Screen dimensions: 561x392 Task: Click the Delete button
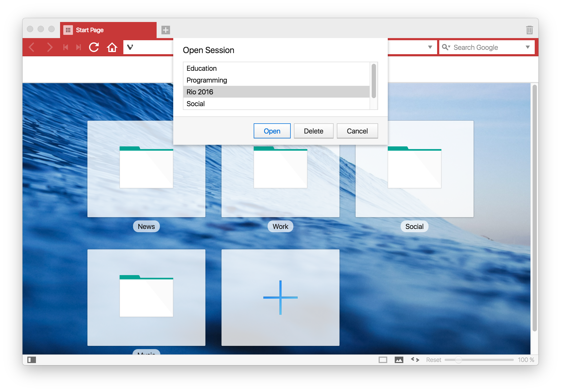(313, 131)
